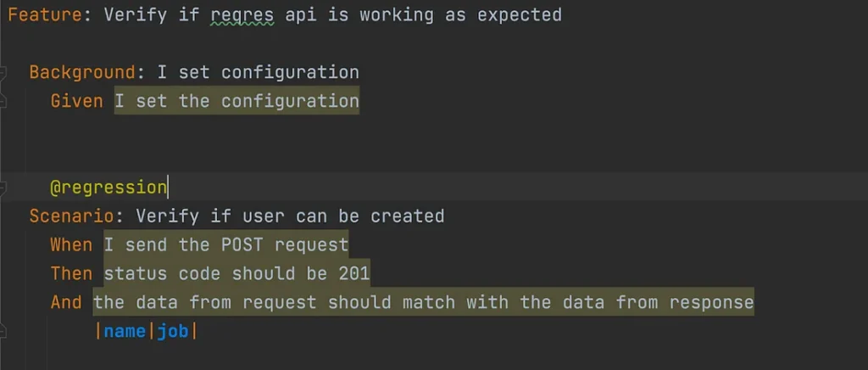The width and height of the screenshot is (868, 370).
Task: Click the 'data from request should match' step
Action: 423,302
